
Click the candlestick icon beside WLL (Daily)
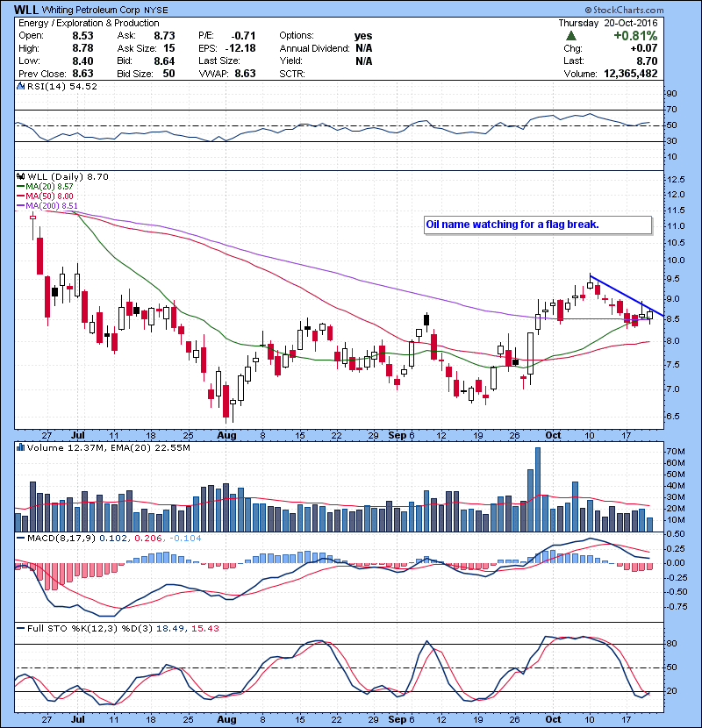click(x=20, y=176)
